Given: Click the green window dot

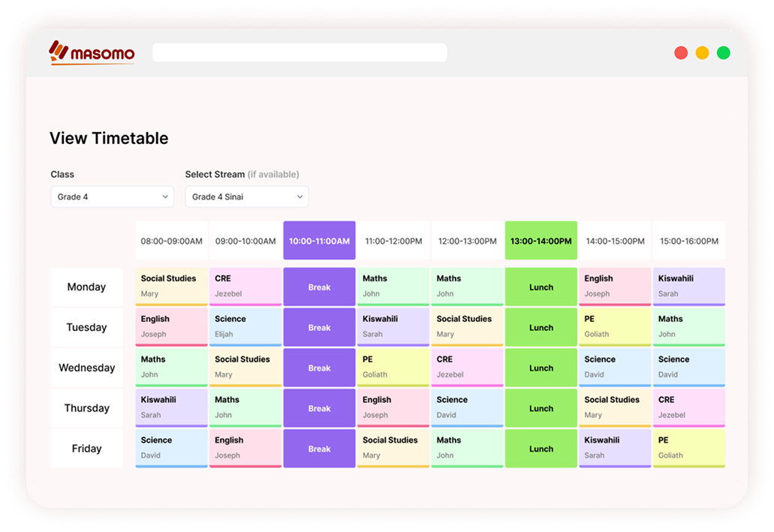Looking at the screenshot, I should point(723,53).
